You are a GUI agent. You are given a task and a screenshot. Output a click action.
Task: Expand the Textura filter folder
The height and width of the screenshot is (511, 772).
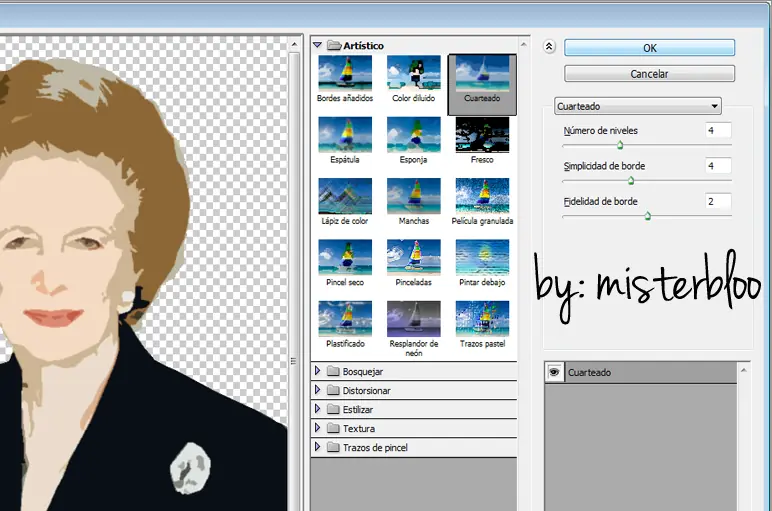click(318, 428)
